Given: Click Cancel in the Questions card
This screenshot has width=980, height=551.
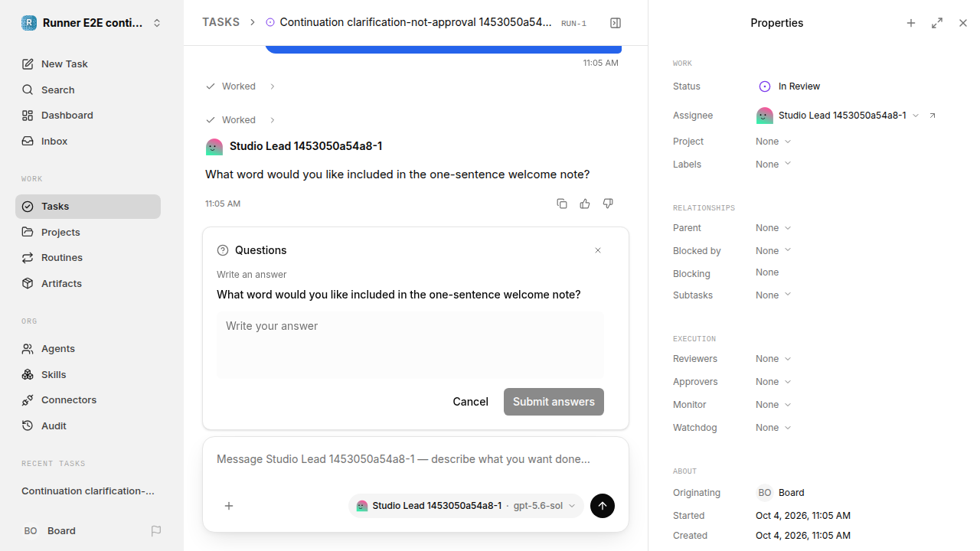Looking at the screenshot, I should point(470,402).
